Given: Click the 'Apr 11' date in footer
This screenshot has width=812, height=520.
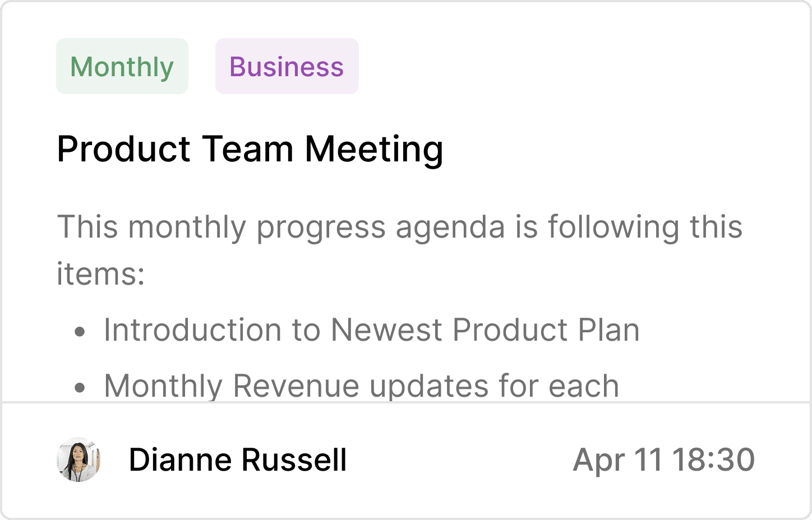Looking at the screenshot, I should (617, 461).
